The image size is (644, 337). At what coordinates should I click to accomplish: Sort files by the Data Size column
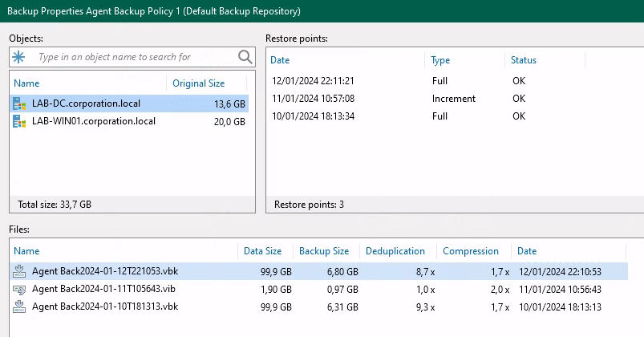[x=262, y=251]
